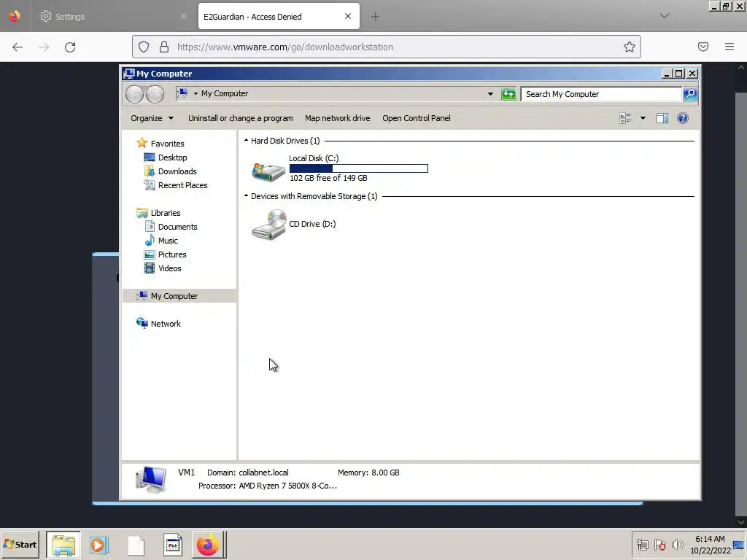Image resolution: width=747 pixels, height=560 pixels.
Task: Open a new browser tab
Action: click(375, 17)
